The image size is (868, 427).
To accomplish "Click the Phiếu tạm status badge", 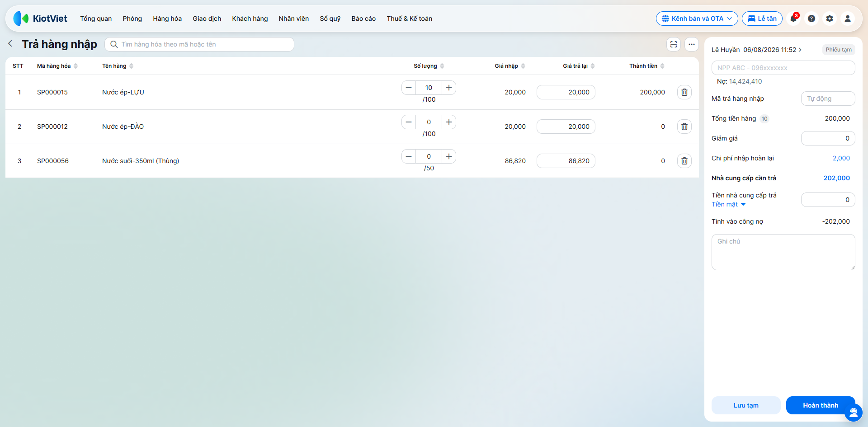I will [x=839, y=50].
